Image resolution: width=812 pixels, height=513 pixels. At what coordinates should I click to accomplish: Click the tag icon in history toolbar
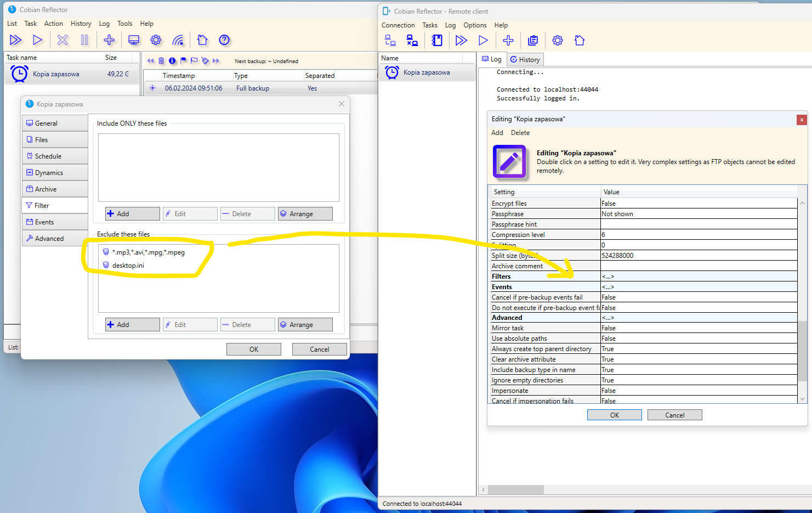click(205, 61)
